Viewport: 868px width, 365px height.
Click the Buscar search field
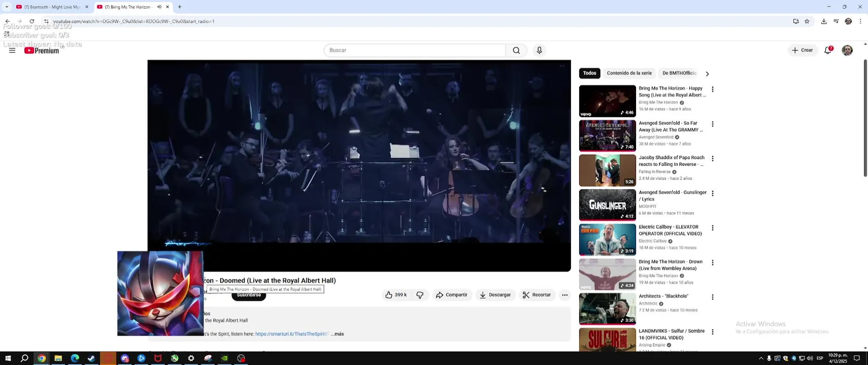pyautogui.click(x=415, y=50)
